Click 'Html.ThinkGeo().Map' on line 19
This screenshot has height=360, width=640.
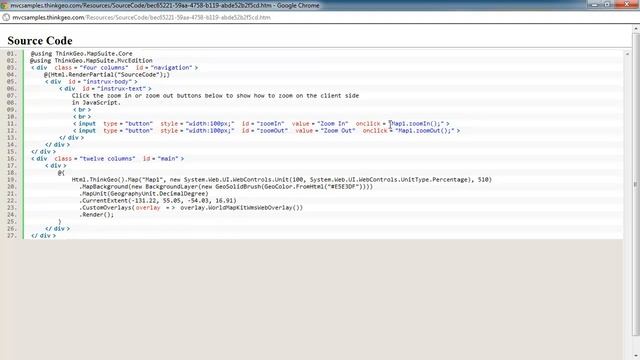point(106,180)
